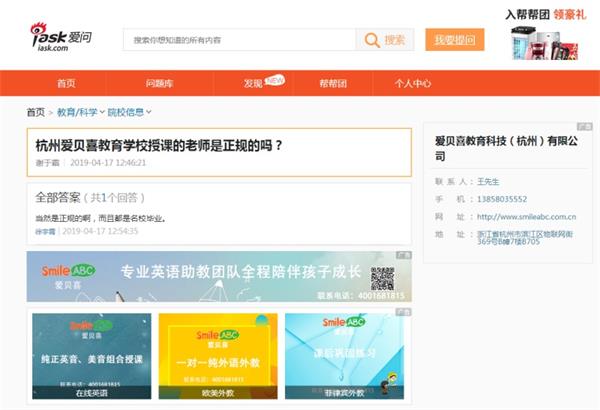Open the 个人中心 nav tab

click(412, 83)
